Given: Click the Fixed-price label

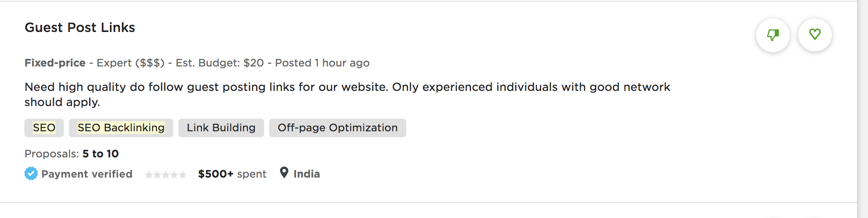Looking at the screenshot, I should pos(55,63).
